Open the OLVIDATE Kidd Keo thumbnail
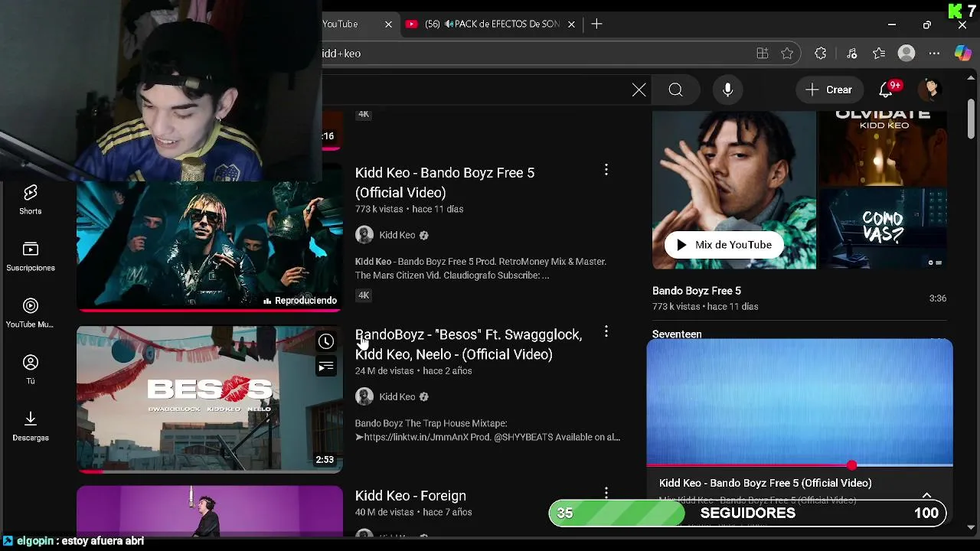980x551 pixels. pos(883,148)
